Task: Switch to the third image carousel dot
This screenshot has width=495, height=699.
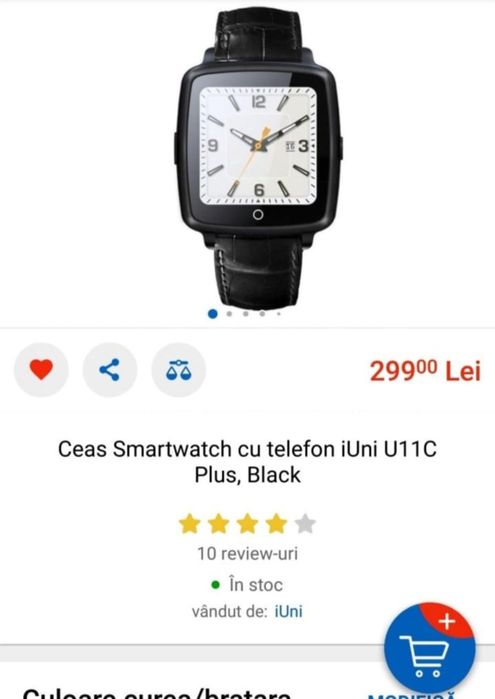Action: point(246,314)
